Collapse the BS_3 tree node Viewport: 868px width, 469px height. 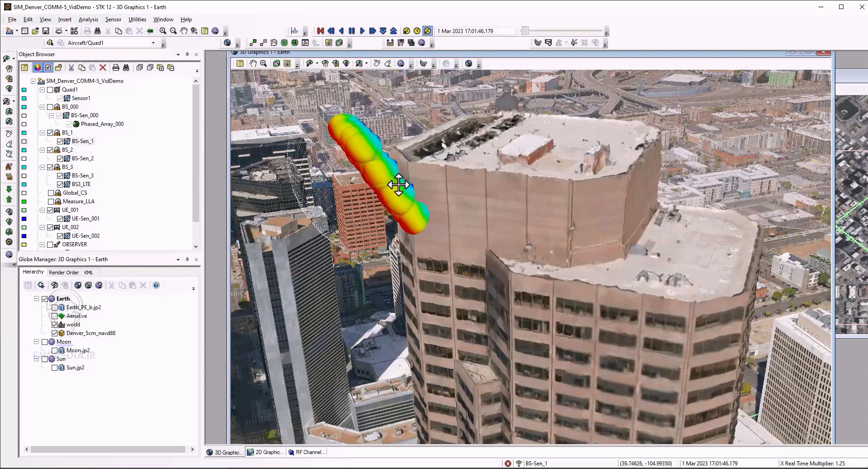click(42, 167)
